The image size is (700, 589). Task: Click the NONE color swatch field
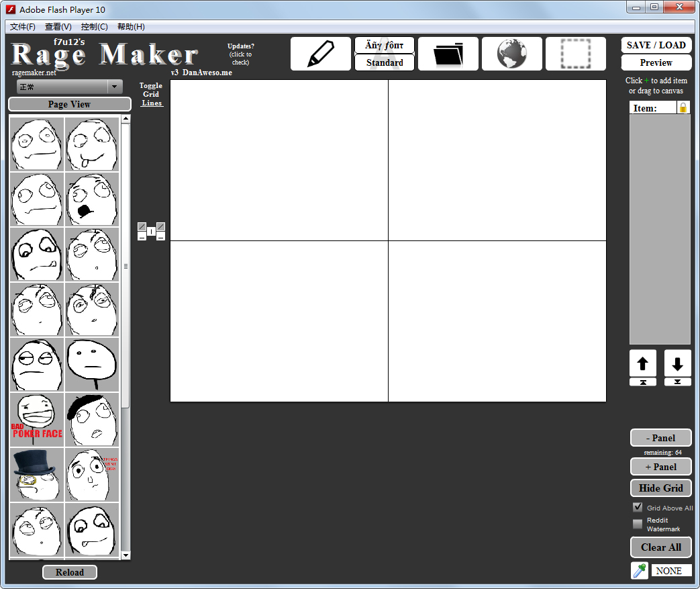coord(671,571)
